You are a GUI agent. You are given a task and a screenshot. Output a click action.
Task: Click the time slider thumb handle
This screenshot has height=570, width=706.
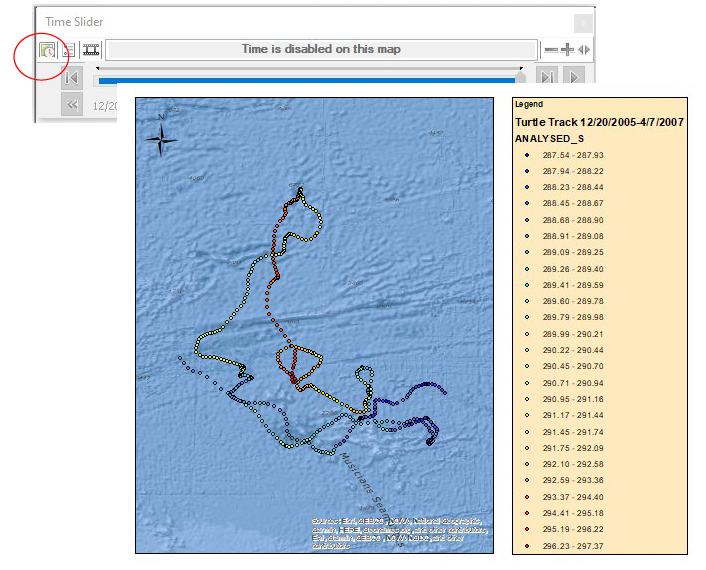[521, 76]
